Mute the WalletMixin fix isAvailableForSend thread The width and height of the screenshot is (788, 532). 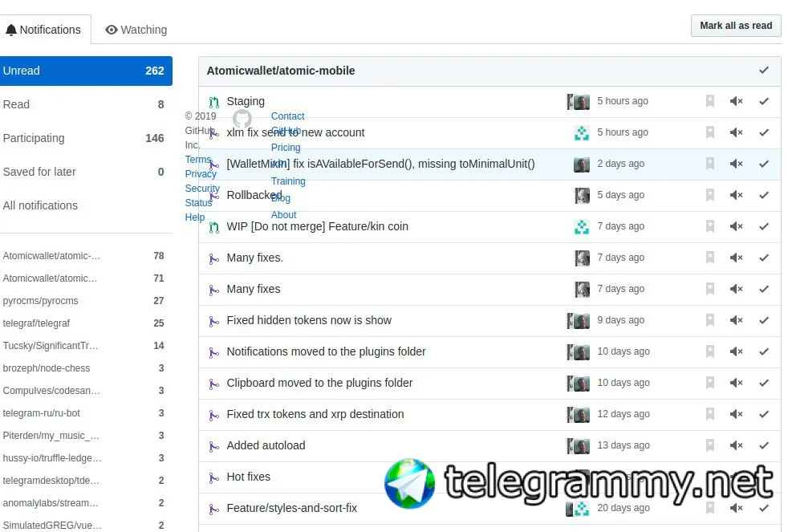point(736,164)
